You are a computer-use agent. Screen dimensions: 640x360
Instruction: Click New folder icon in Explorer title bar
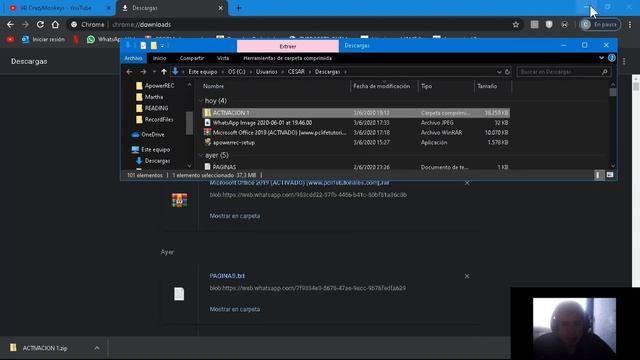[154, 45]
